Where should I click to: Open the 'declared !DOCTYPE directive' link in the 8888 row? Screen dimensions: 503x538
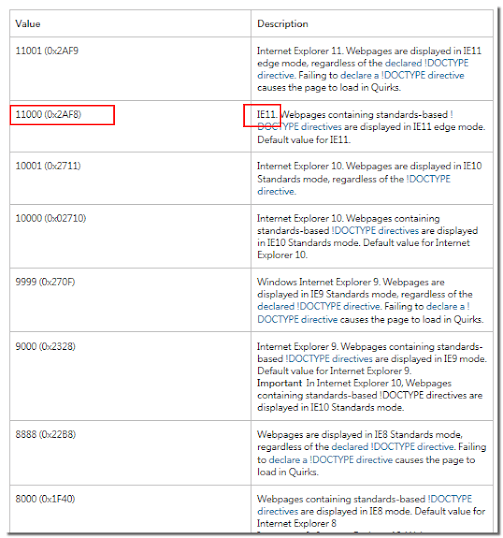click(x=393, y=447)
